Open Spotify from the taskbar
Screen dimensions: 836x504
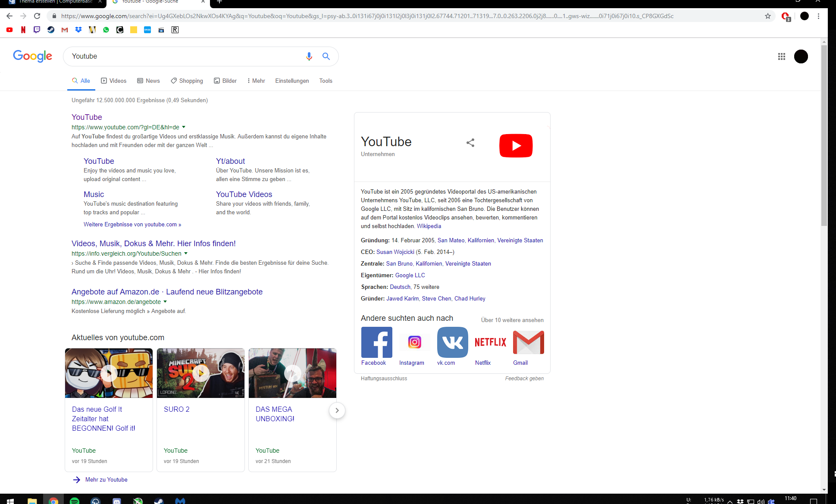(75, 501)
